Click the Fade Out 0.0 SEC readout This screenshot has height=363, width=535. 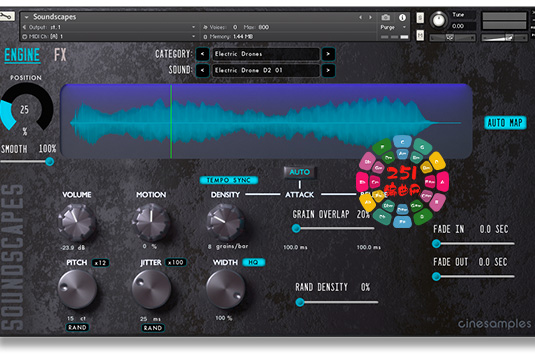[x=493, y=262]
